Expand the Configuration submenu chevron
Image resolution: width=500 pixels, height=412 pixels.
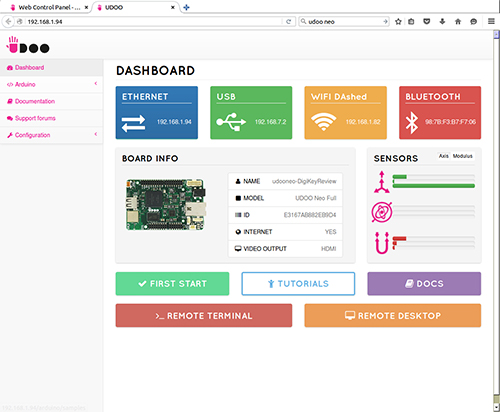coord(96,134)
